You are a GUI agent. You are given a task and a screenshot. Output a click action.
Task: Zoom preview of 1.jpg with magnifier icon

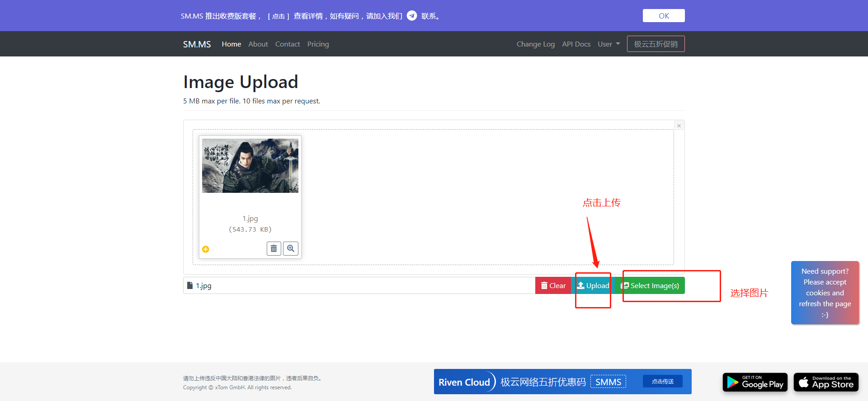pos(291,249)
